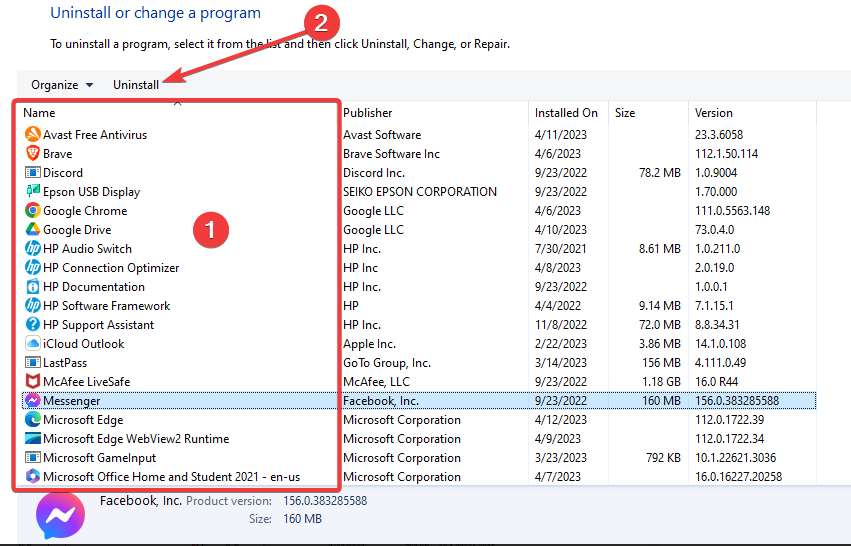Click the HP Documentation info icon
This screenshot has width=851, height=546.
tap(33, 286)
